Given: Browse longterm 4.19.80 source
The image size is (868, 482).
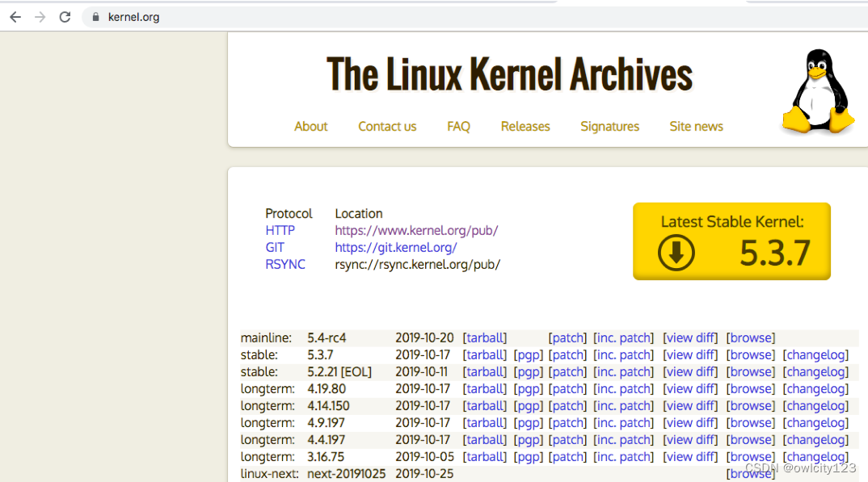Looking at the screenshot, I should pos(751,388).
